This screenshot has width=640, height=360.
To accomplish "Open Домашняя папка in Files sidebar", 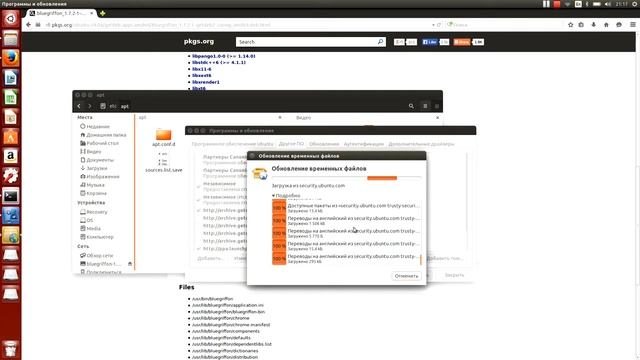I will pos(103,135).
